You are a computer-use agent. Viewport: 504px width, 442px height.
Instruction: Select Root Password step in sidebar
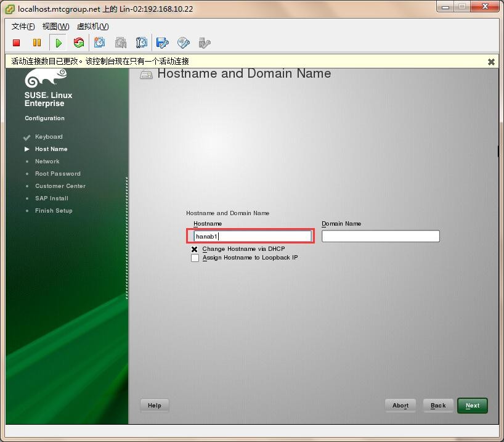pyautogui.click(x=58, y=174)
